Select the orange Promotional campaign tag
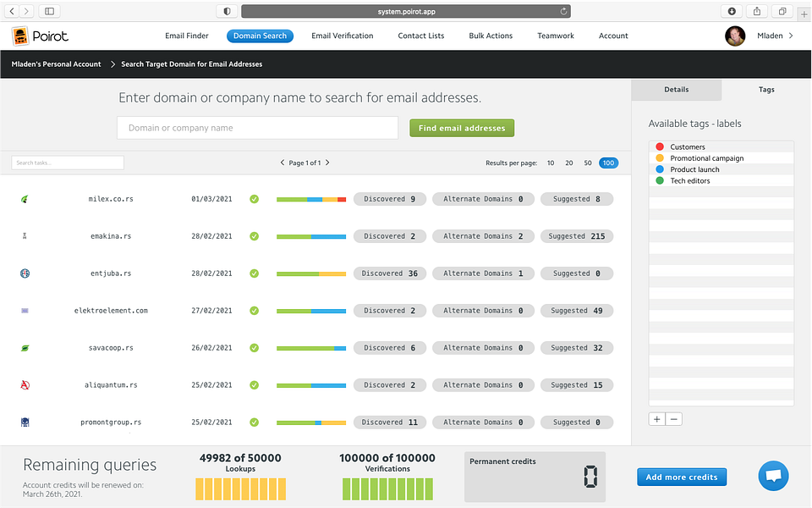Screen dimensions: 812x508 click(721, 158)
